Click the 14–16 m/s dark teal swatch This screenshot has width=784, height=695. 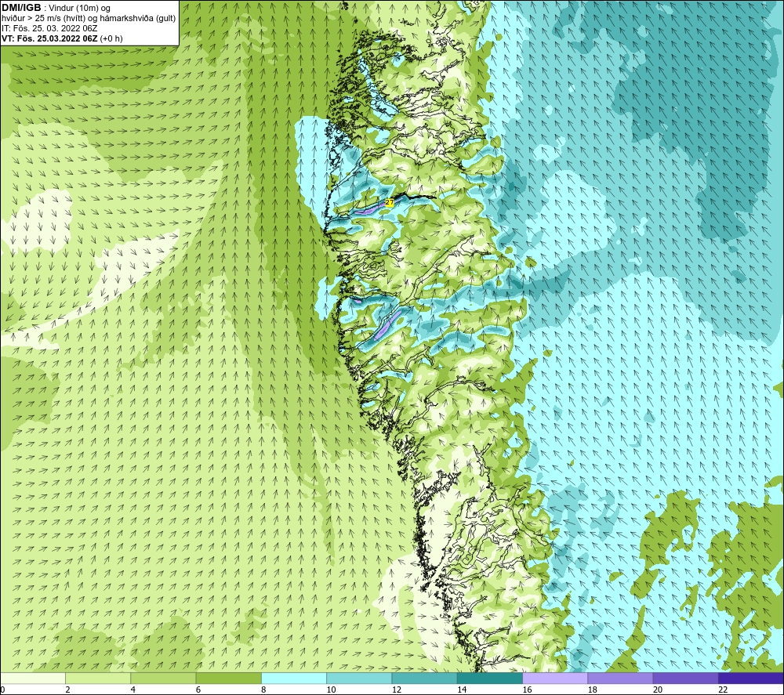pyautogui.click(x=490, y=678)
